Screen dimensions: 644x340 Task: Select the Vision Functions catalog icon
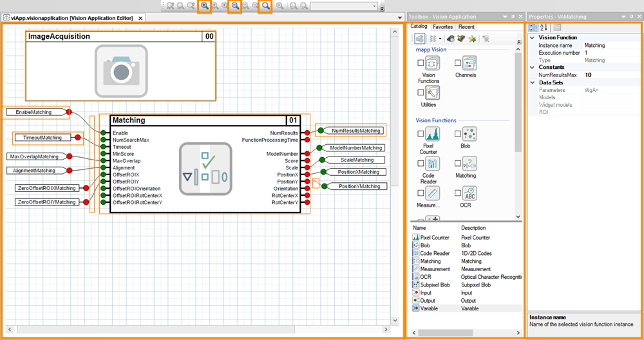432,63
